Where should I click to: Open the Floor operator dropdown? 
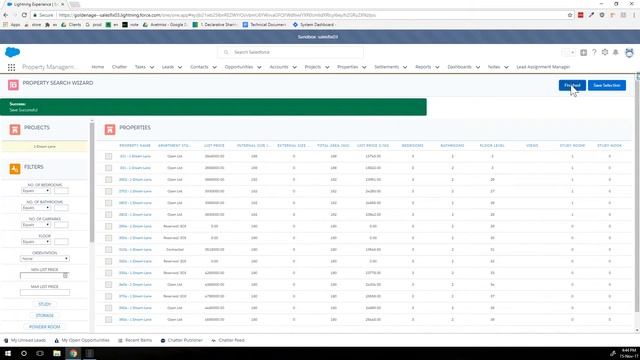point(36,242)
